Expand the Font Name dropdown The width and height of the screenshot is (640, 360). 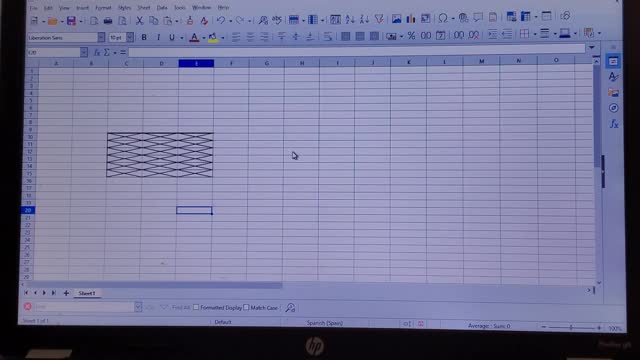click(x=101, y=38)
